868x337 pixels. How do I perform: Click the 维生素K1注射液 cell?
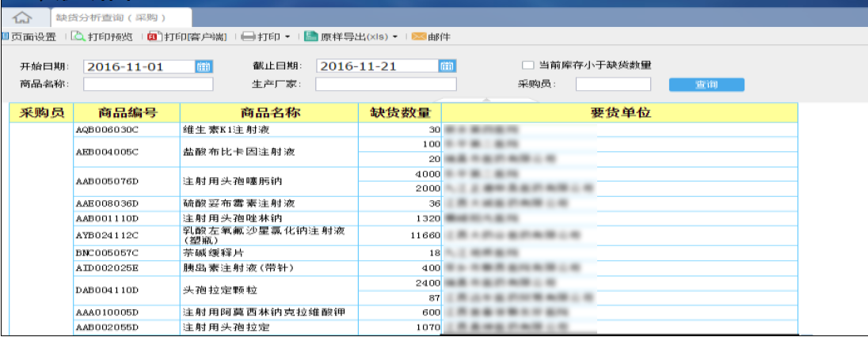(x=269, y=130)
